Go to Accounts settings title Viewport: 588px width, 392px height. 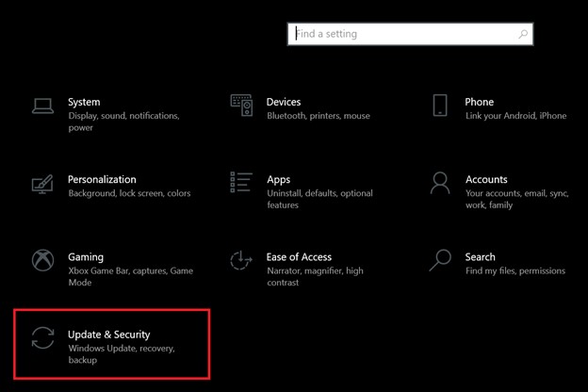[486, 180]
